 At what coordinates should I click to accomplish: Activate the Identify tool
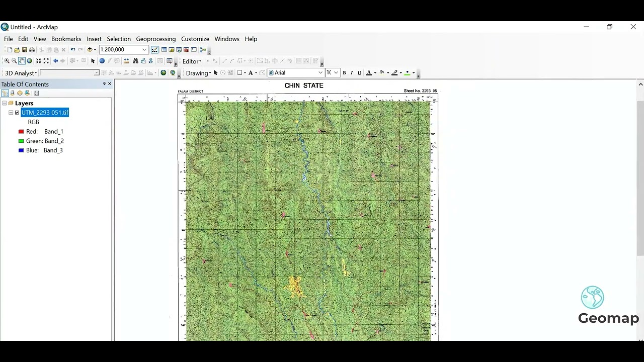(x=102, y=61)
